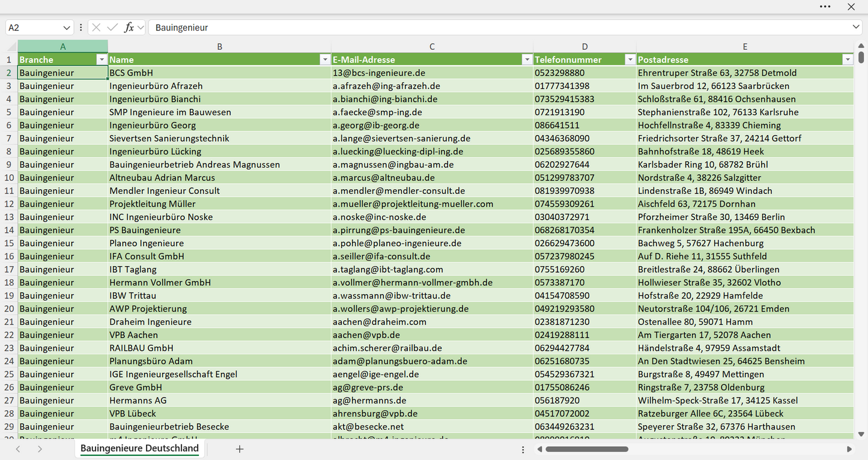
Task: Select column B header
Action: click(220, 46)
